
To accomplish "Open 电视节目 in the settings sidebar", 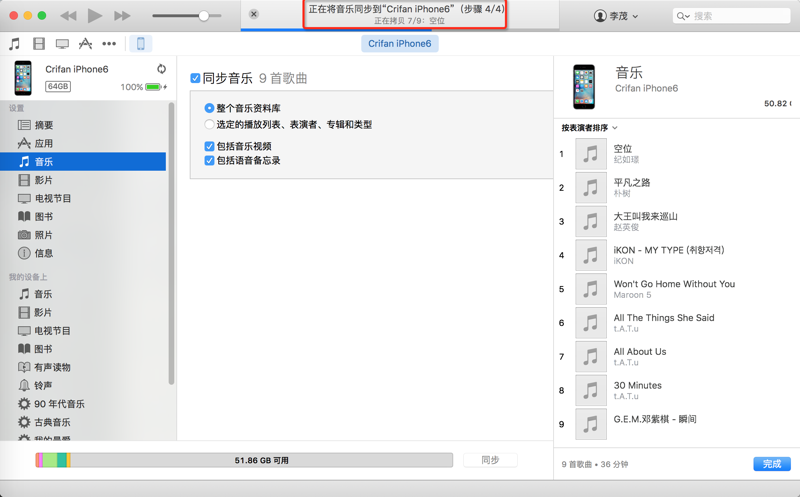I will [83, 198].
